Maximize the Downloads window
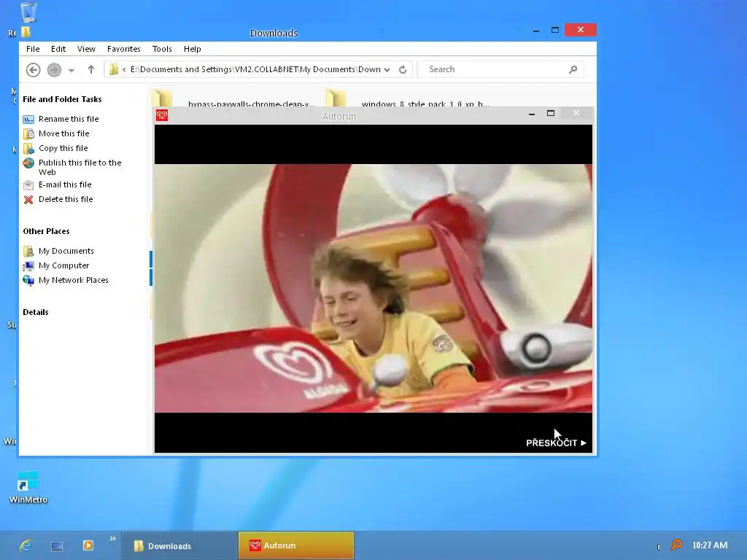Viewport: 747px width, 560px height. click(555, 30)
